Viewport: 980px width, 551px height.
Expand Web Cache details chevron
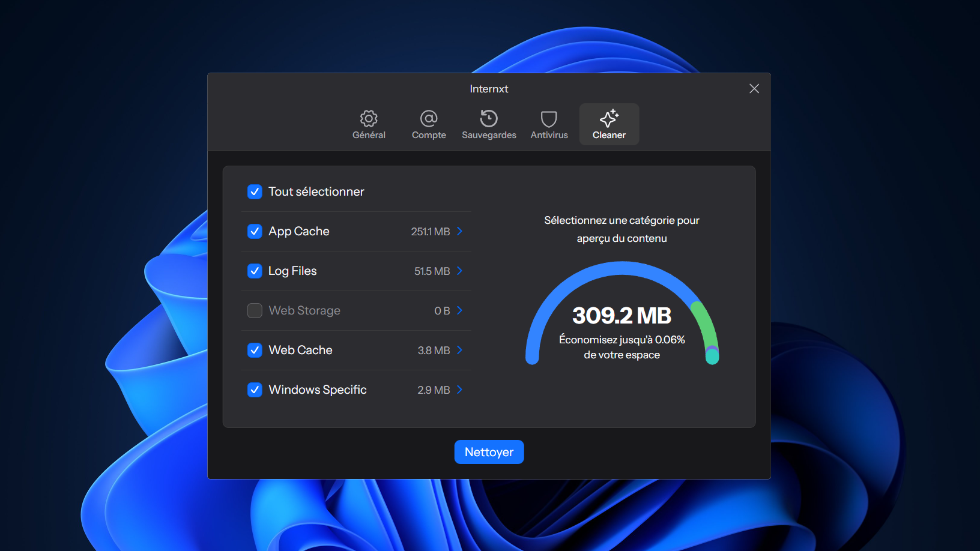459,350
